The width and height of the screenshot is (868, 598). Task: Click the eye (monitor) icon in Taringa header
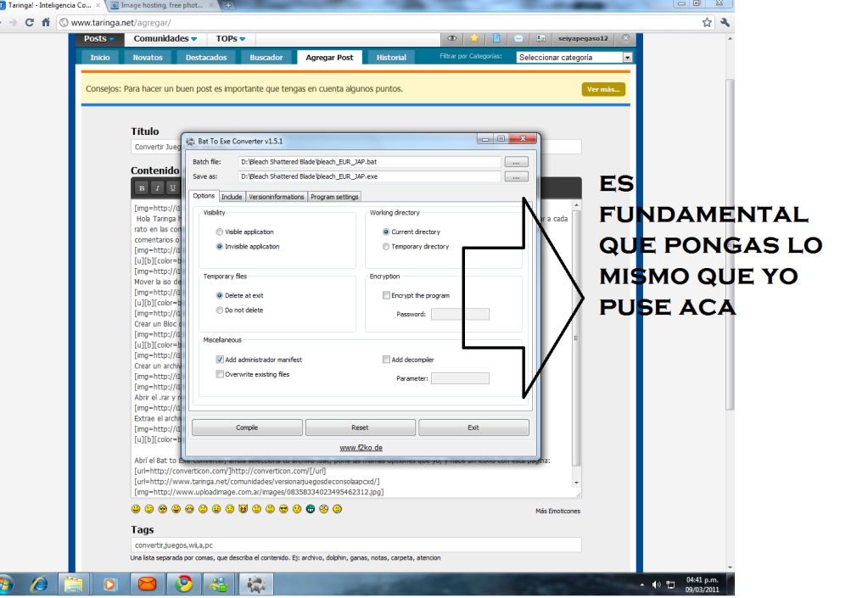[x=452, y=38]
